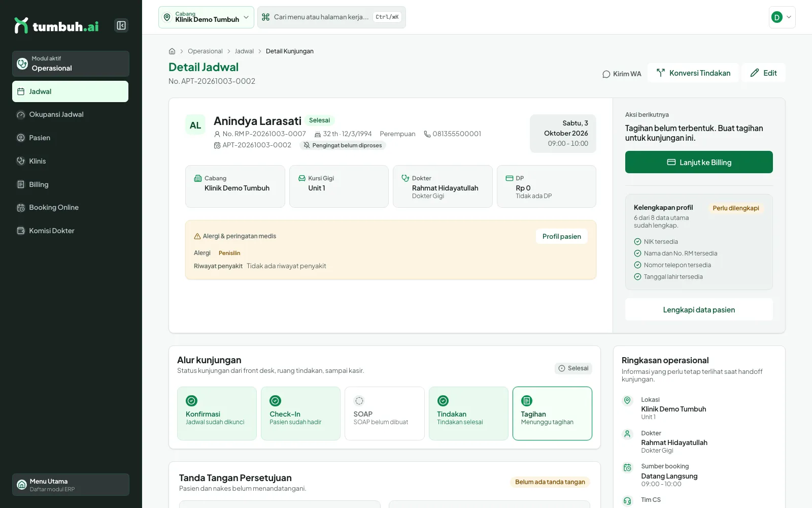Click the command search icon
This screenshot has height=508, width=812.
(x=265, y=17)
